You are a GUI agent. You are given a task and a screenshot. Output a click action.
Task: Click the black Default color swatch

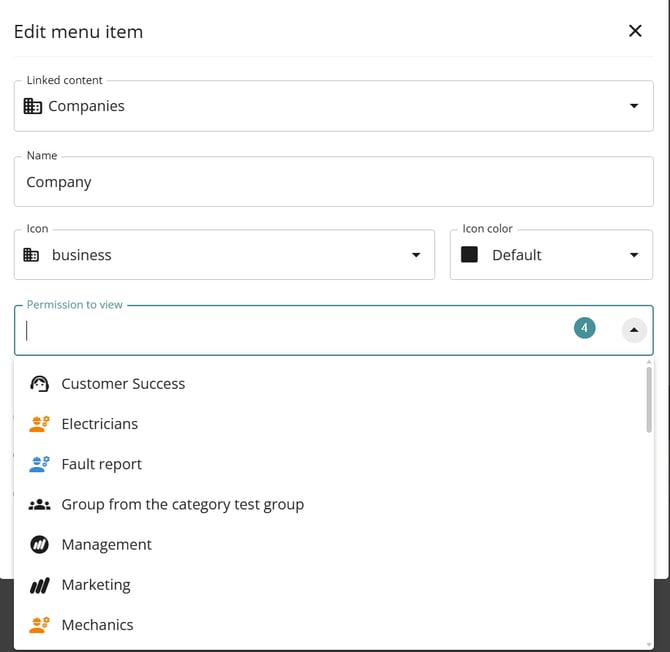pos(469,255)
